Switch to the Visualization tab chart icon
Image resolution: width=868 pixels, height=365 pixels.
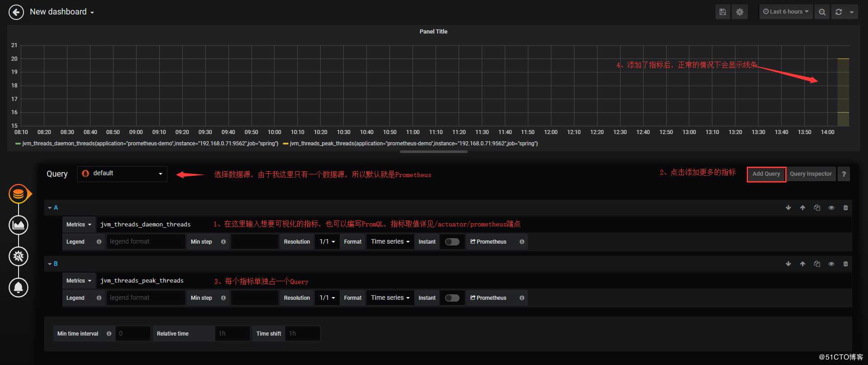pyautogui.click(x=19, y=225)
